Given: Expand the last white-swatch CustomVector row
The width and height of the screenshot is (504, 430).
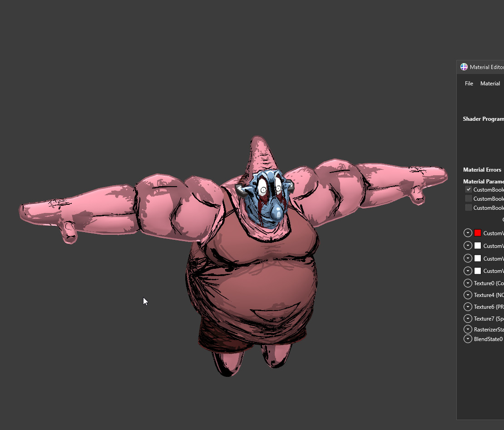Looking at the screenshot, I should [468, 271].
